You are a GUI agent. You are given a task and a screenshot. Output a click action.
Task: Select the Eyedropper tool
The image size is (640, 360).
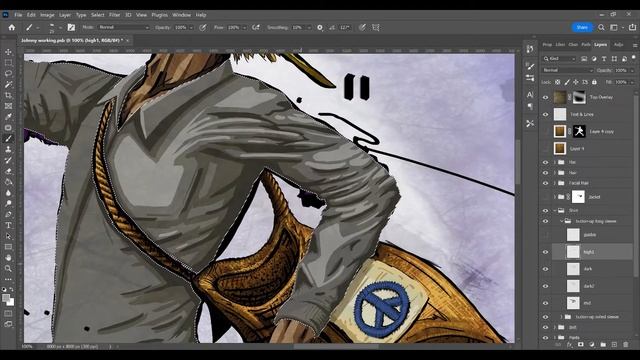click(8, 117)
